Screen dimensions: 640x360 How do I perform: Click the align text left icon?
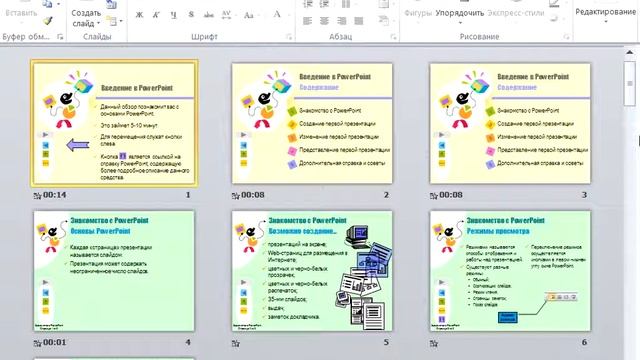click(307, 20)
